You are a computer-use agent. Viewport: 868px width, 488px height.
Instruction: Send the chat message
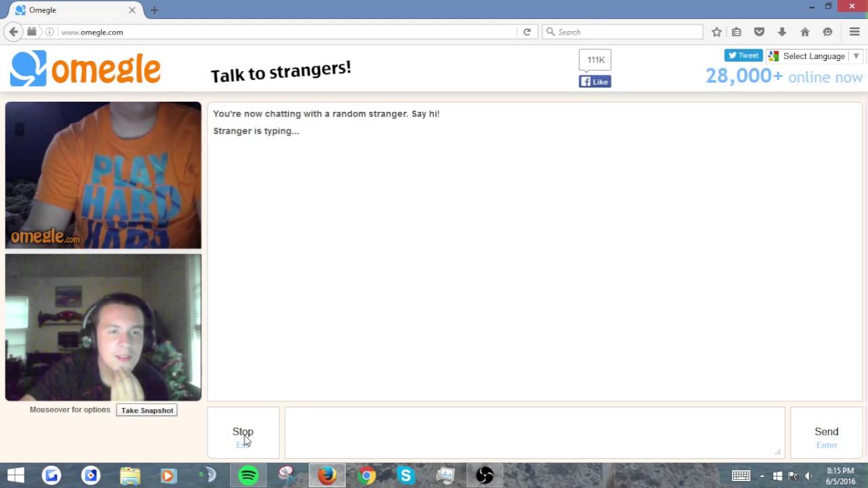point(826,432)
